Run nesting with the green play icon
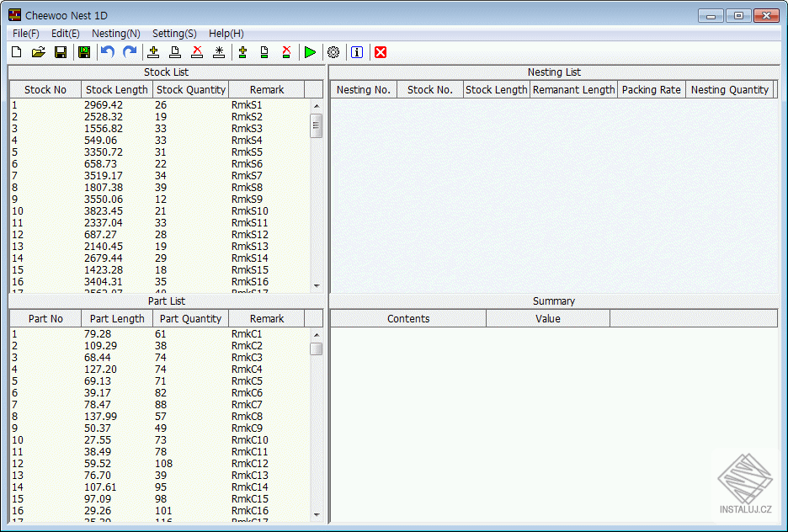 311,52
